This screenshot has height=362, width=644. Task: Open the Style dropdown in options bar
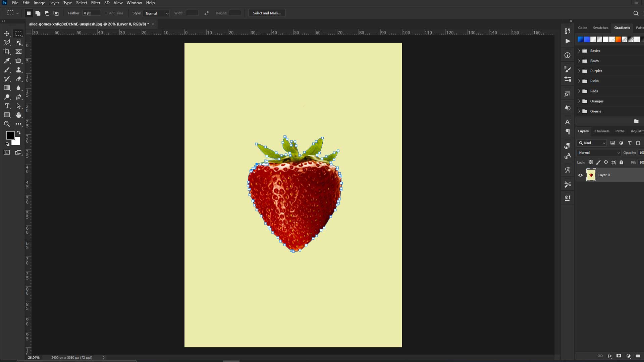pyautogui.click(x=156, y=13)
